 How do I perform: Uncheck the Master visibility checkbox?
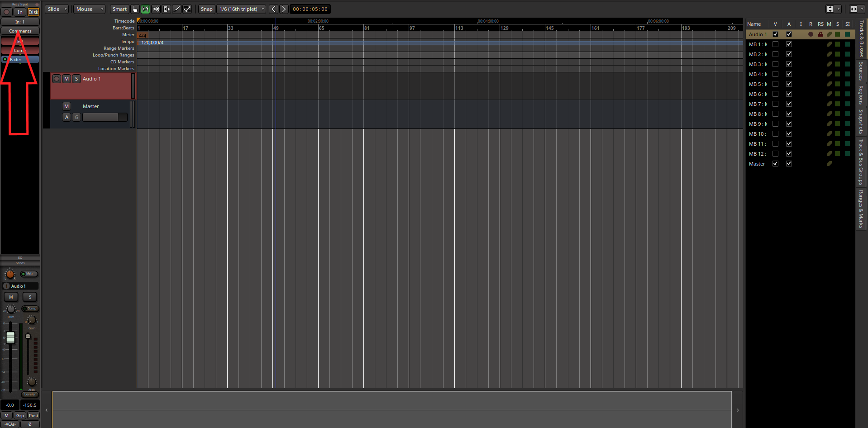775,164
